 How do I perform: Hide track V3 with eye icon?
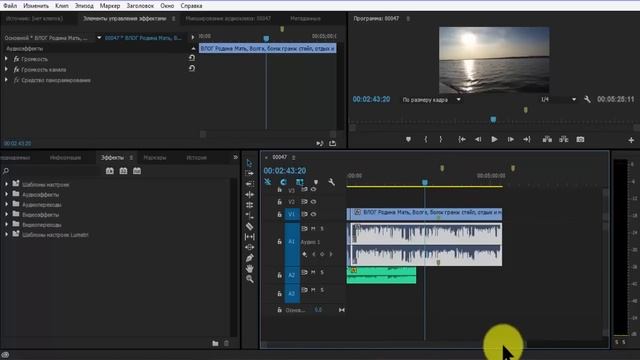(313, 189)
